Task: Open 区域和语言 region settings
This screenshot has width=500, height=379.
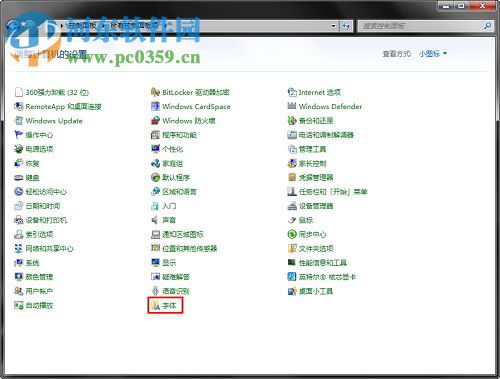Action: 174,192
